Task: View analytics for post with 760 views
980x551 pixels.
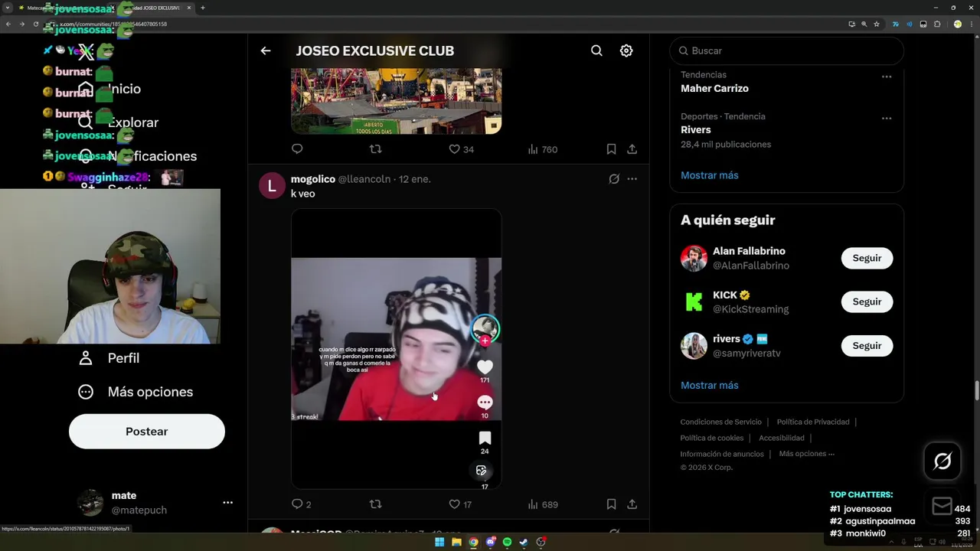Action: coord(542,149)
